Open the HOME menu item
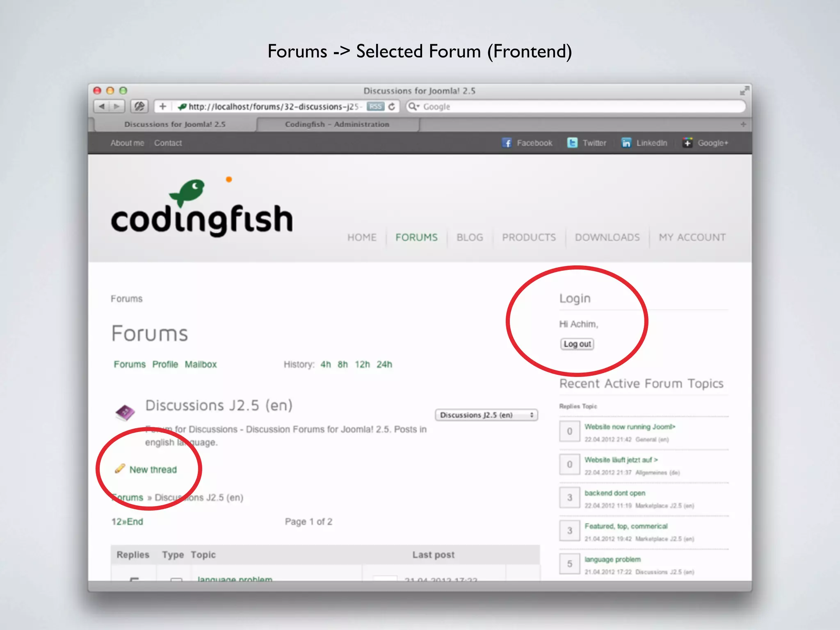Image resolution: width=840 pixels, height=630 pixels. tap(362, 237)
